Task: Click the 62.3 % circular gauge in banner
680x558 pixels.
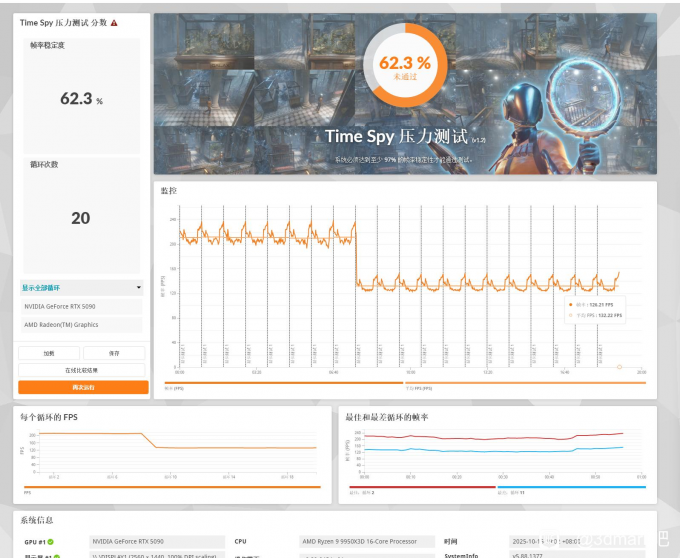Action: (405, 65)
